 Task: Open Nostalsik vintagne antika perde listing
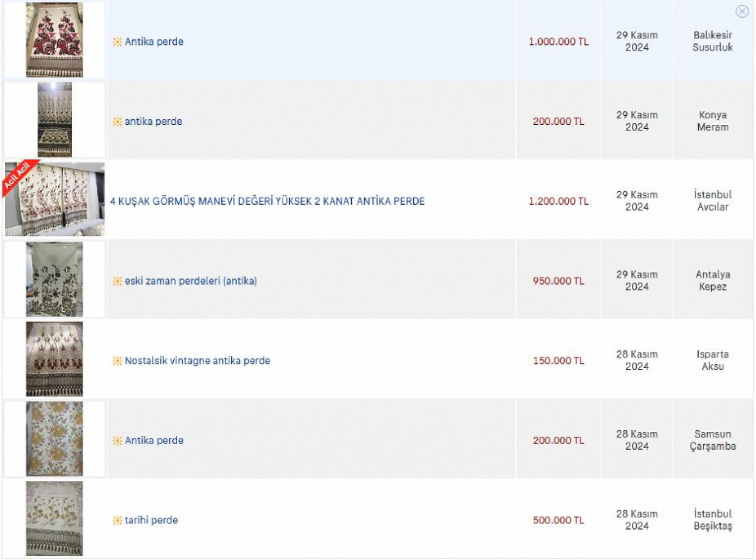[197, 360]
